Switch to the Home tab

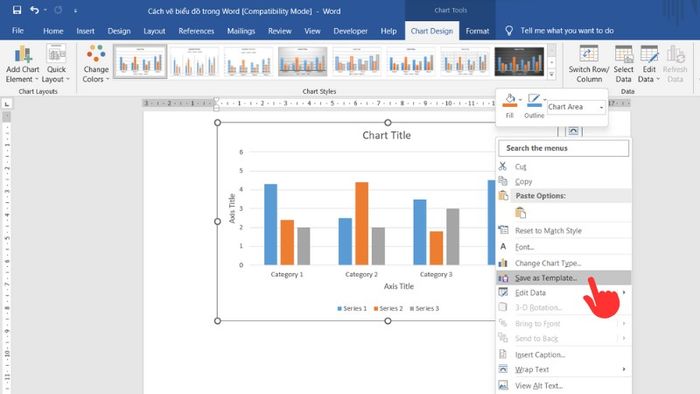[x=53, y=31]
